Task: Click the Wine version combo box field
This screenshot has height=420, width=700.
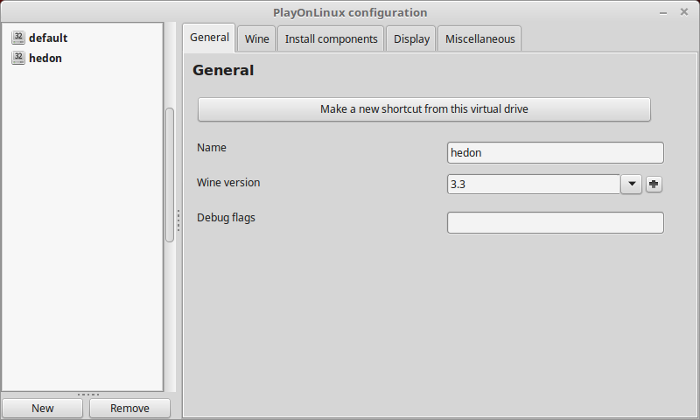Action: pos(533,184)
